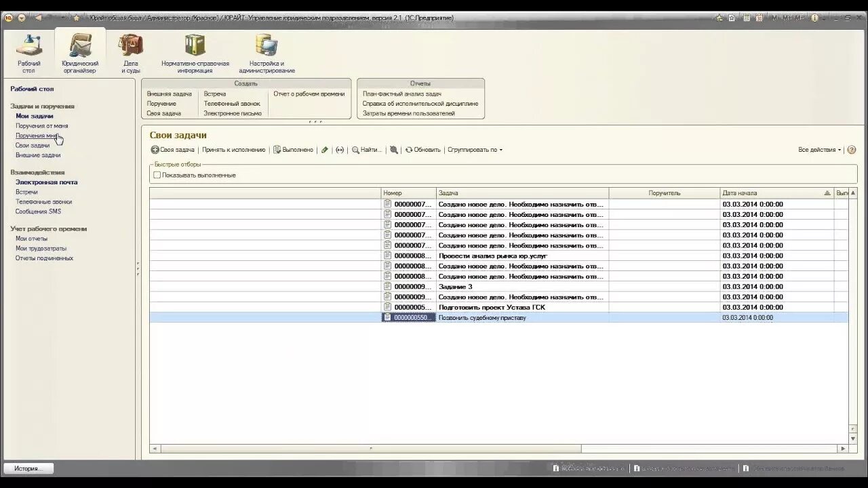Click the date interval icon
The width and height of the screenshot is (868, 488).
point(340,150)
